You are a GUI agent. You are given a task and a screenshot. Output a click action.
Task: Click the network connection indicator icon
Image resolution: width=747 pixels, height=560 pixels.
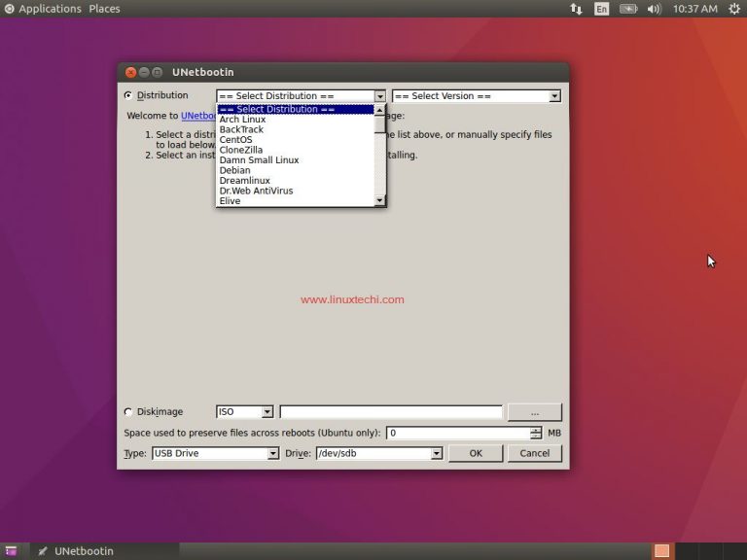pyautogui.click(x=576, y=9)
